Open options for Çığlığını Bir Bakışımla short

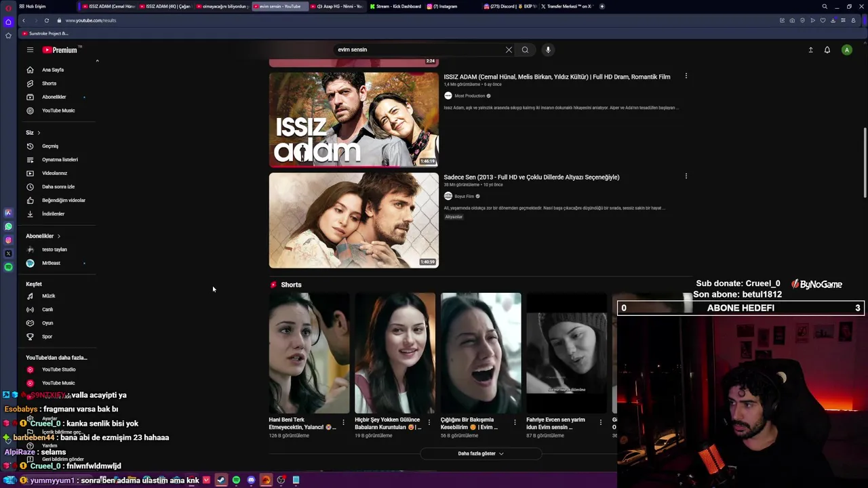click(x=515, y=422)
